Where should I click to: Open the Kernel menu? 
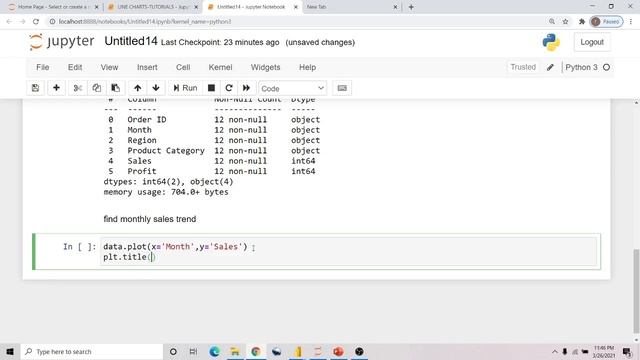220,67
